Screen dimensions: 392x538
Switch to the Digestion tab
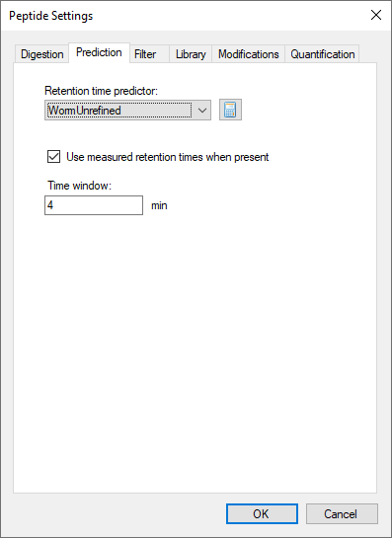pyautogui.click(x=41, y=54)
